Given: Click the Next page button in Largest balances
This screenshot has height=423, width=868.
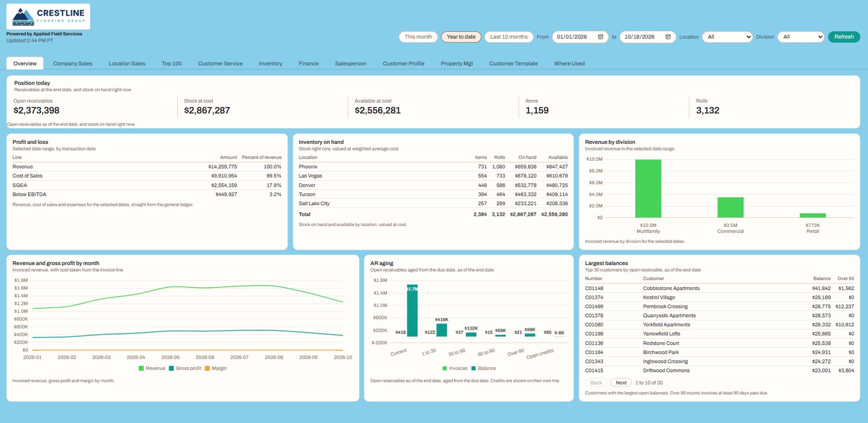Looking at the screenshot, I should pos(621,383).
